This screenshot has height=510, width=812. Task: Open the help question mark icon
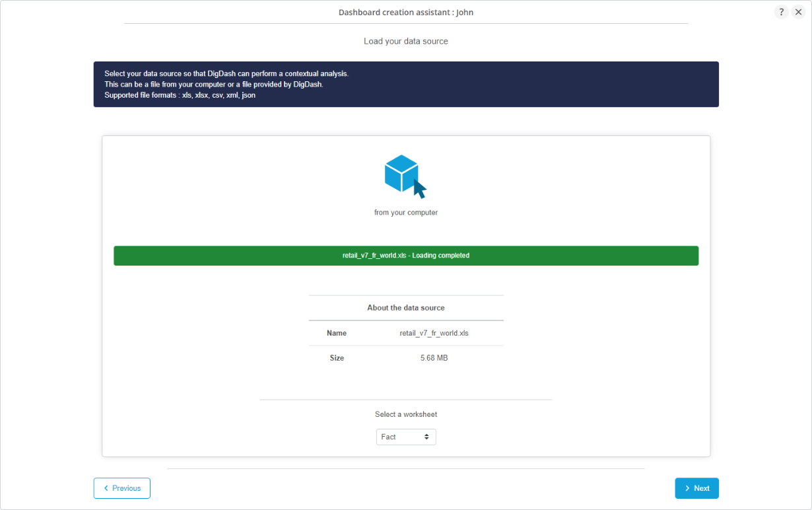pos(781,12)
